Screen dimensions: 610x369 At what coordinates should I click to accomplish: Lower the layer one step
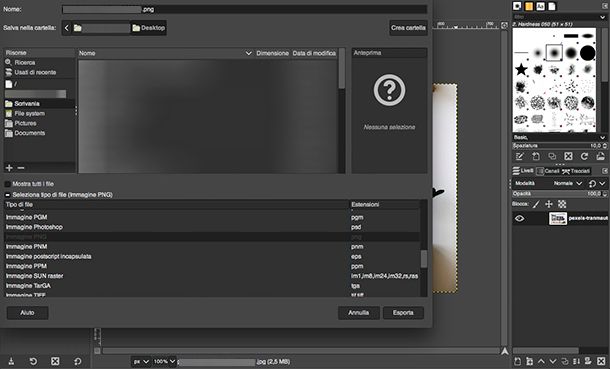click(553, 361)
